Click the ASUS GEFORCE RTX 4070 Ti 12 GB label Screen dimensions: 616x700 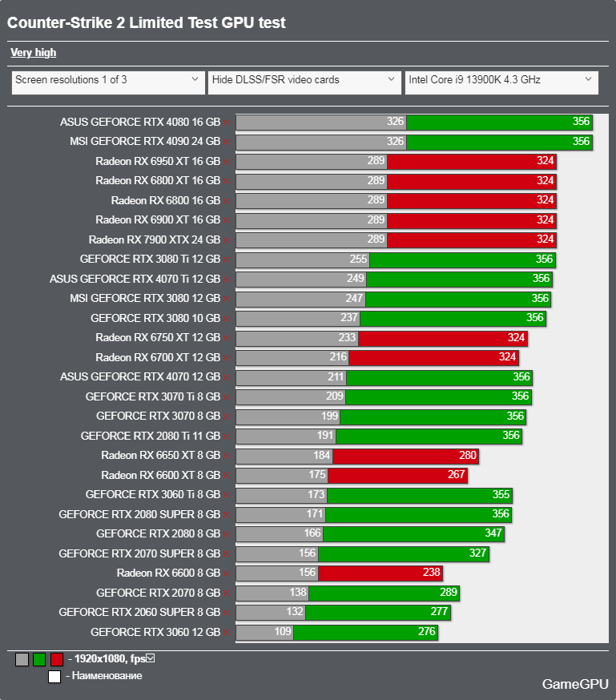[135, 279]
